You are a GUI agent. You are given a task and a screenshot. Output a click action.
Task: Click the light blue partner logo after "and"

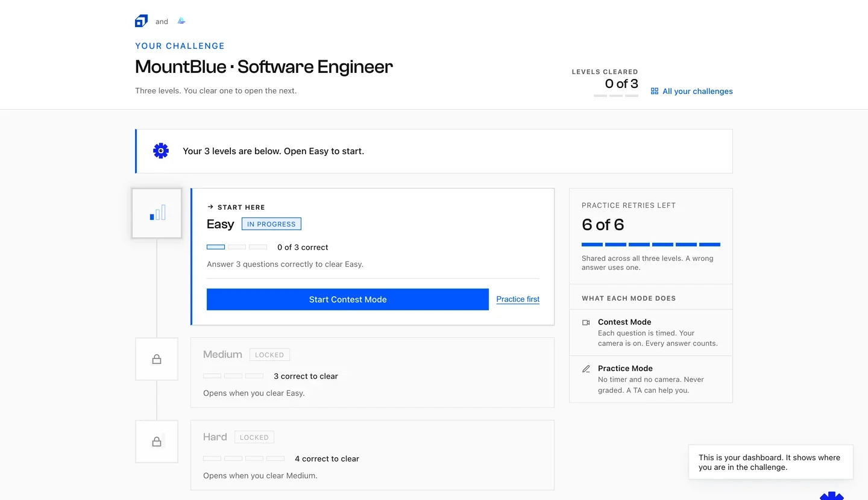tap(181, 21)
